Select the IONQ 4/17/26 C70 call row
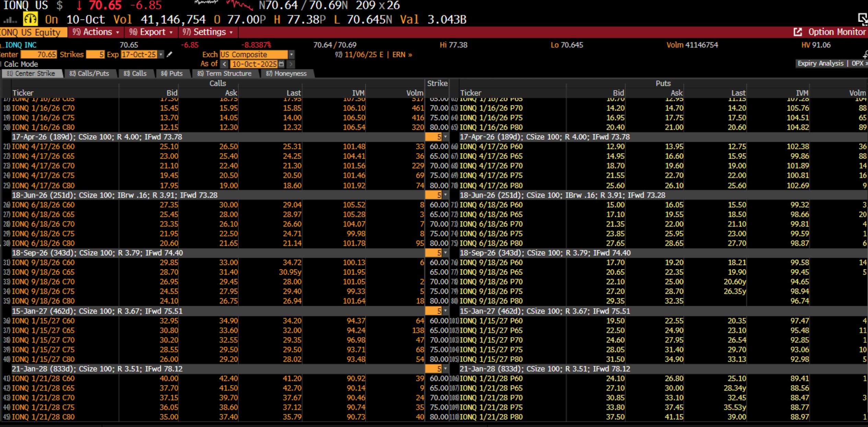868x427 pixels. pos(43,166)
